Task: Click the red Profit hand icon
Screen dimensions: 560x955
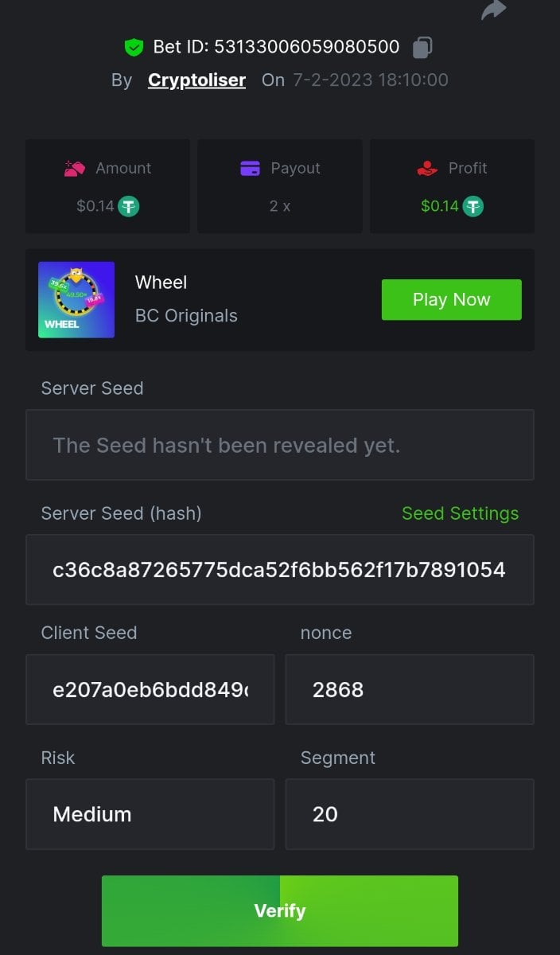Action: (427, 168)
